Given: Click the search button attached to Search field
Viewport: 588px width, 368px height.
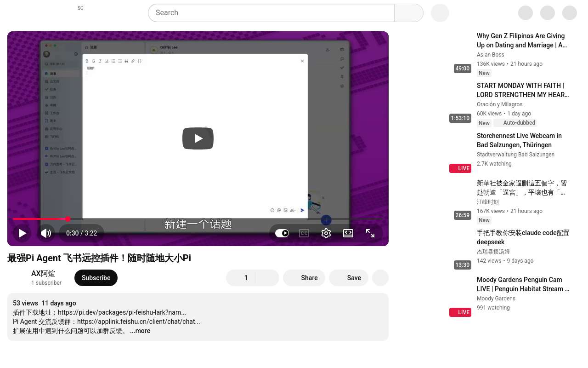Looking at the screenshot, I should coord(409,13).
